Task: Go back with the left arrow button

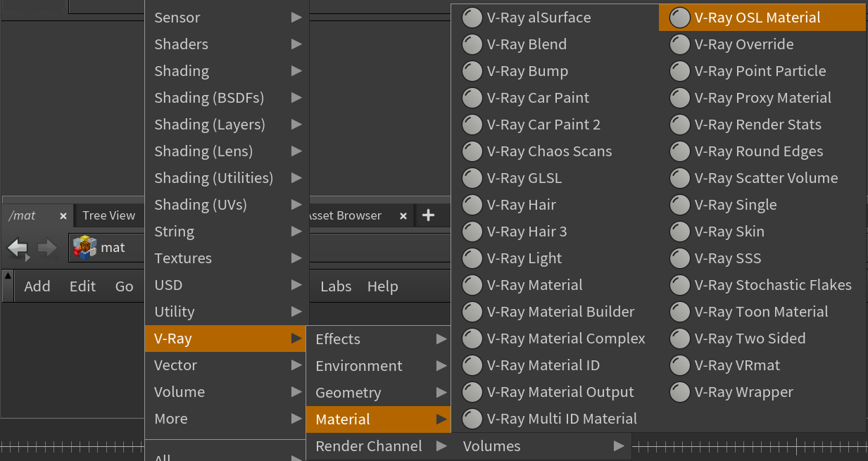Action: 18,248
